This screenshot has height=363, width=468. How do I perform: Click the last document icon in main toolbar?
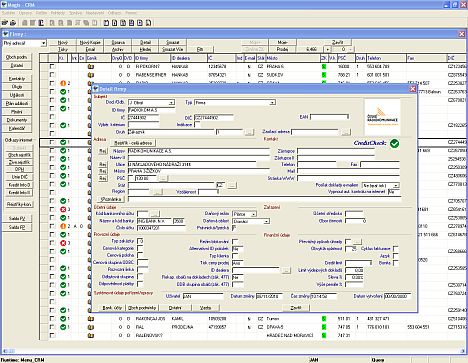point(148,23)
